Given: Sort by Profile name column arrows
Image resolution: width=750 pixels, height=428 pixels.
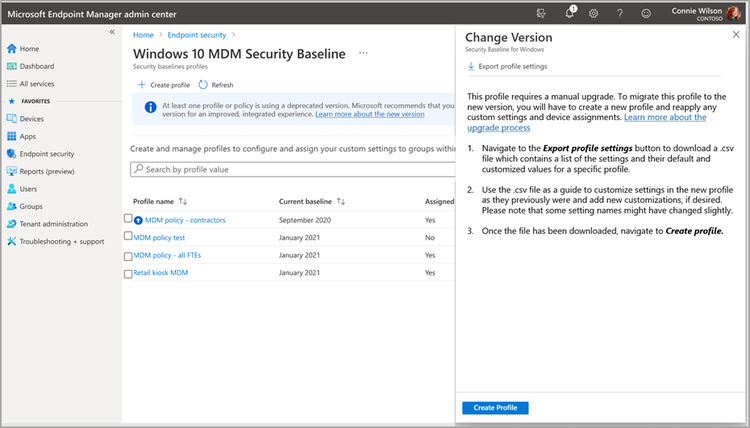Looking at the screenshot, I should tap(183, 201).
